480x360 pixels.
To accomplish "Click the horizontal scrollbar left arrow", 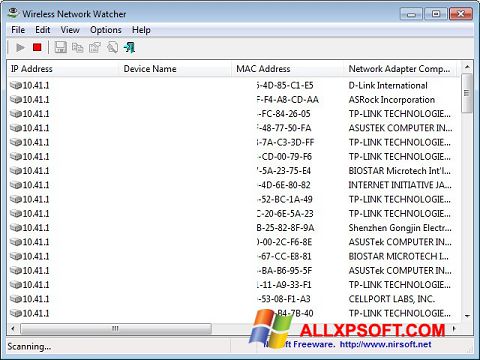I will (13, 329).
